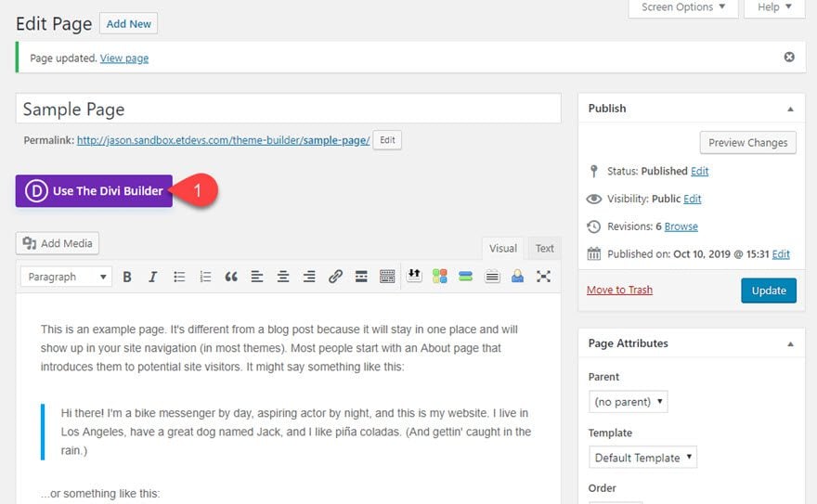Switch to the Text editor tab
The image size is (817, 504).
[544, 248]
